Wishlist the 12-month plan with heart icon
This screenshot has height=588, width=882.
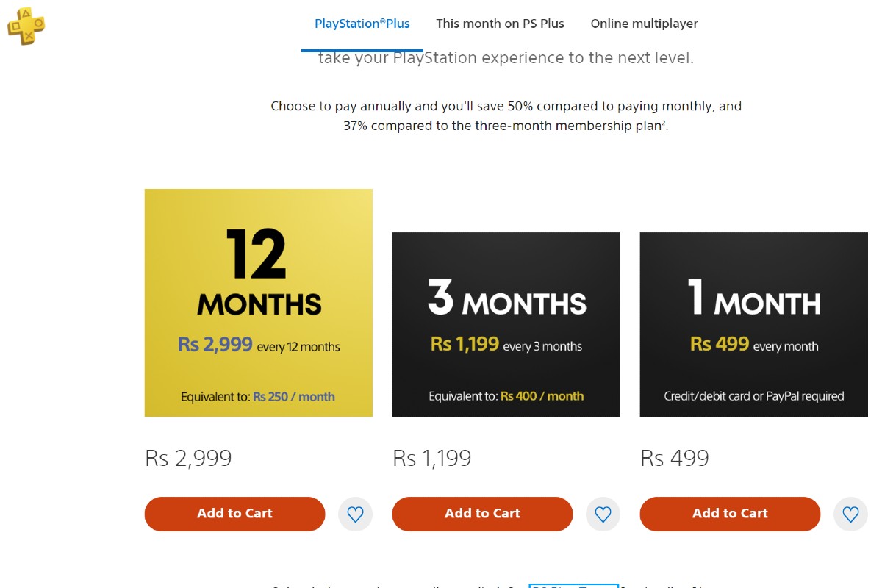click(x=355, y=514)
